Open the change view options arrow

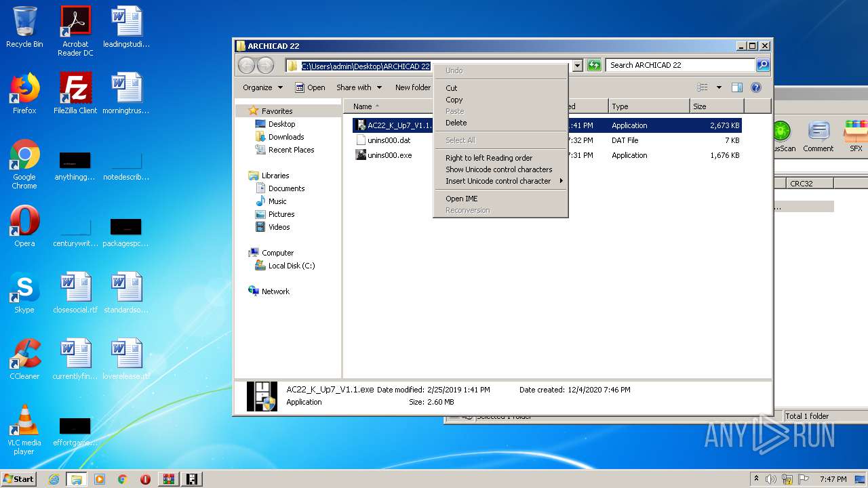coord(719,87)
